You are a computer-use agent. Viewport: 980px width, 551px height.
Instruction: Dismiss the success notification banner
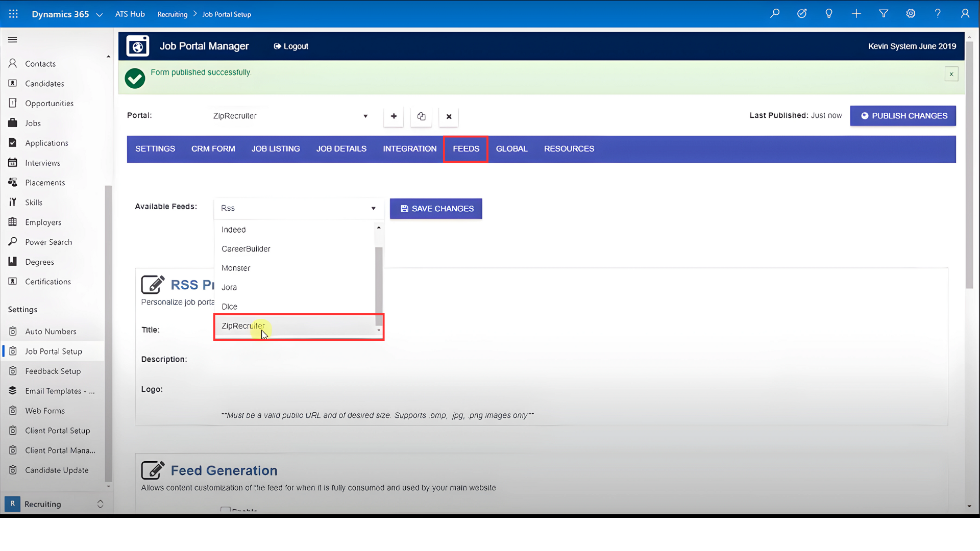pyautogui.click(x=951, y=74)
